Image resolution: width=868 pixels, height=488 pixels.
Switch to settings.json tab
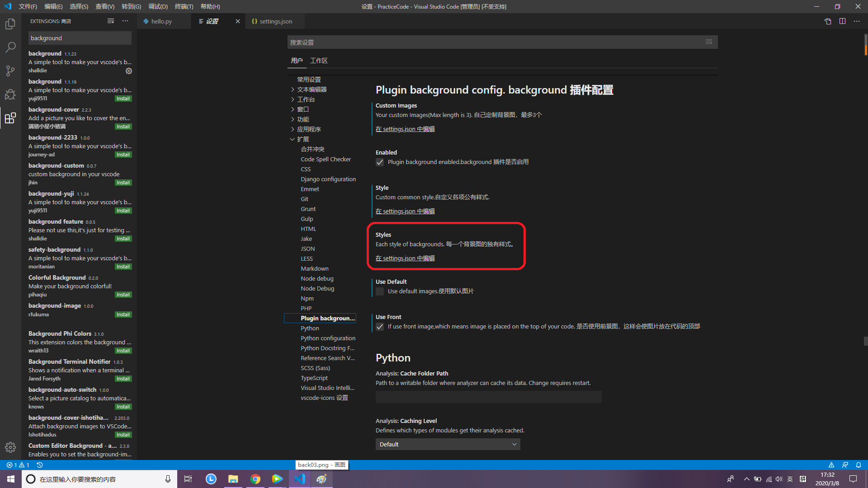(x=276, y=21)
